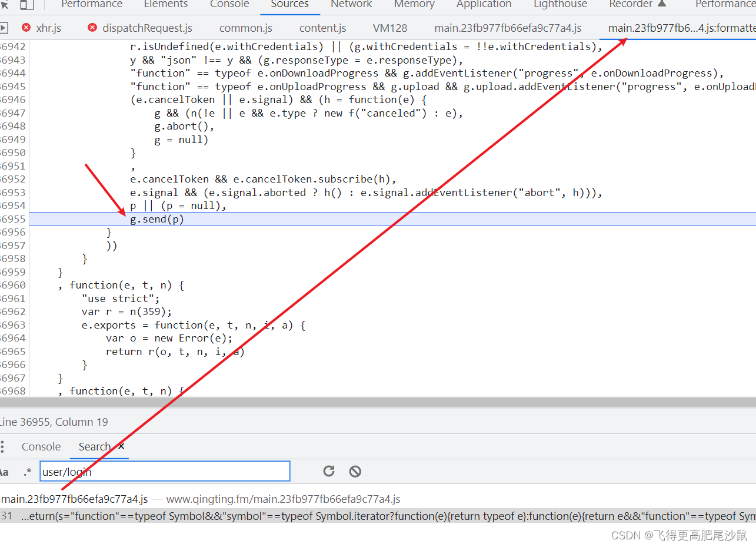Open the xhr.js file tab

tap(48, 28)
